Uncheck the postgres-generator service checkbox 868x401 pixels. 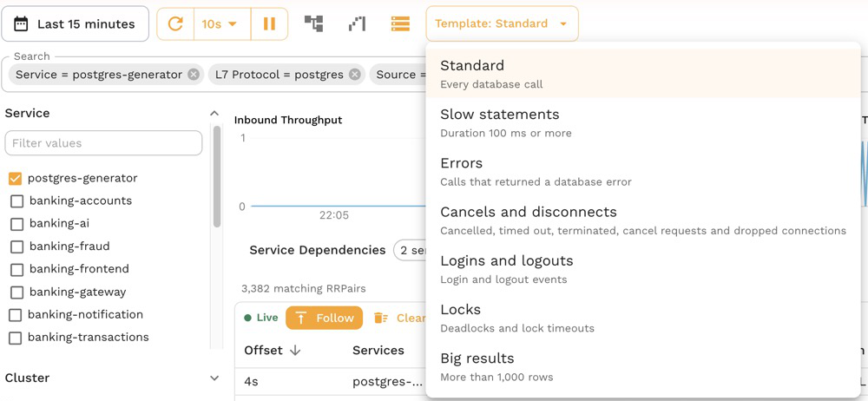click(x=16, y=178)
